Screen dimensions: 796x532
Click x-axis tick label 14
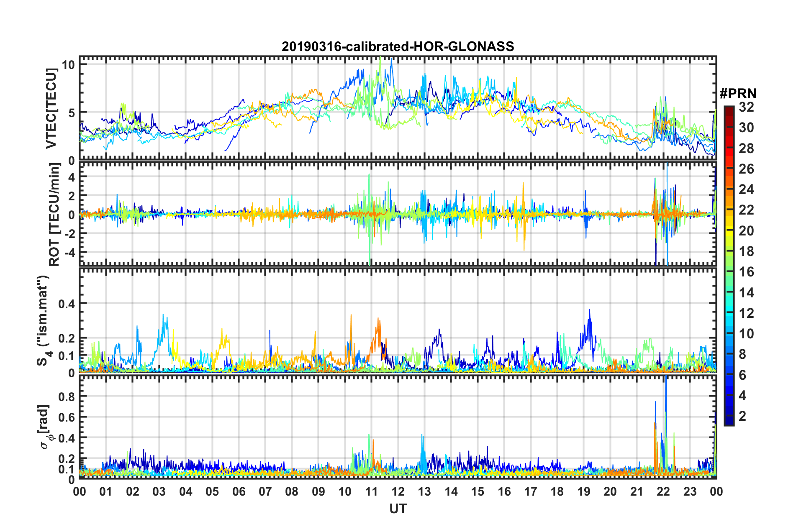tap(451, 491)
